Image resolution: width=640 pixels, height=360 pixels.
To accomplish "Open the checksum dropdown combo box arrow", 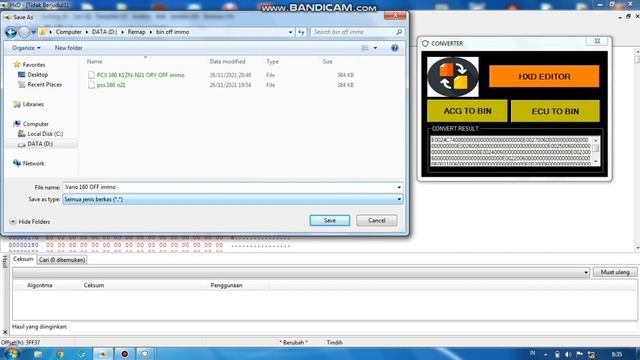I will tap(586, 272).
